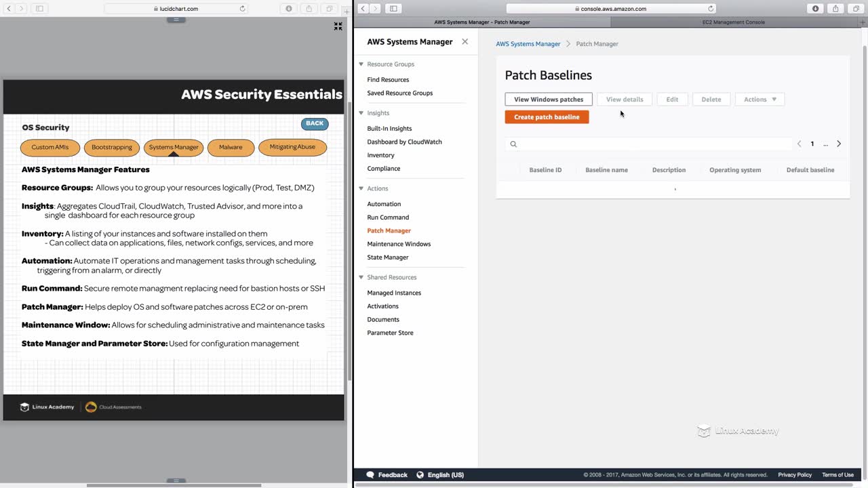
Task: Collapse the Insights section
Action: tap(361, 113)
